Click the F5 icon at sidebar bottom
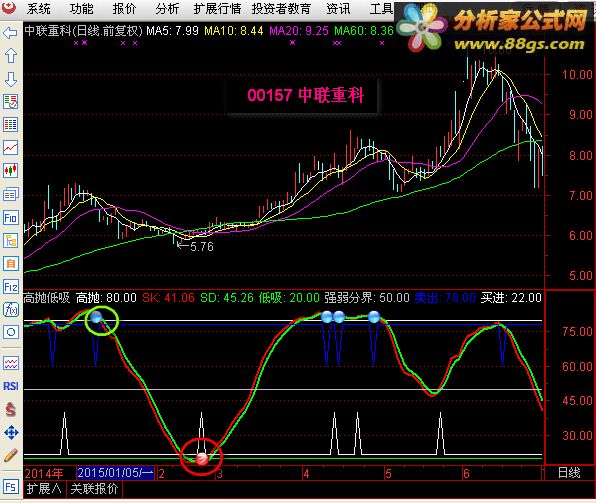596x503 pixels. pyautogui.click(x=11, y=487)
